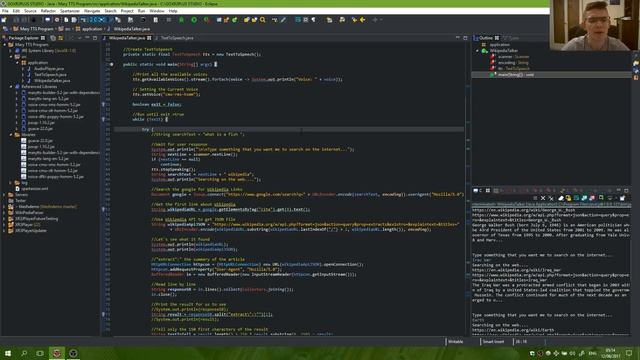Click the green Run button in toolbar

pyautogui.click(x=194, y=20)
